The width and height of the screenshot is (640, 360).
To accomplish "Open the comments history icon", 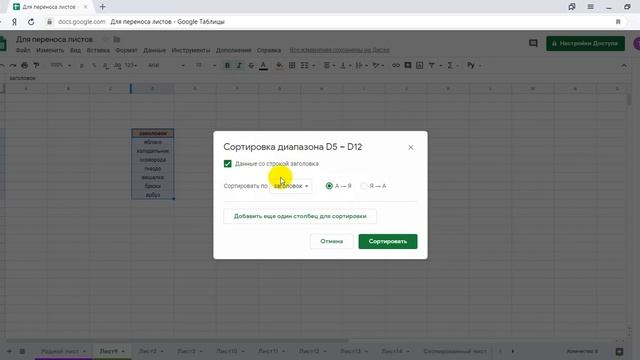I will (533, 43).
